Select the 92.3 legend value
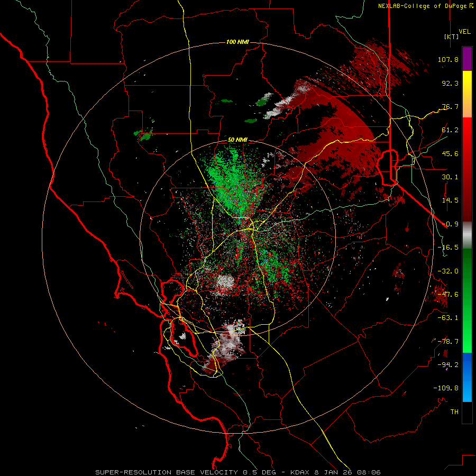476x476 pixels. 450,83
